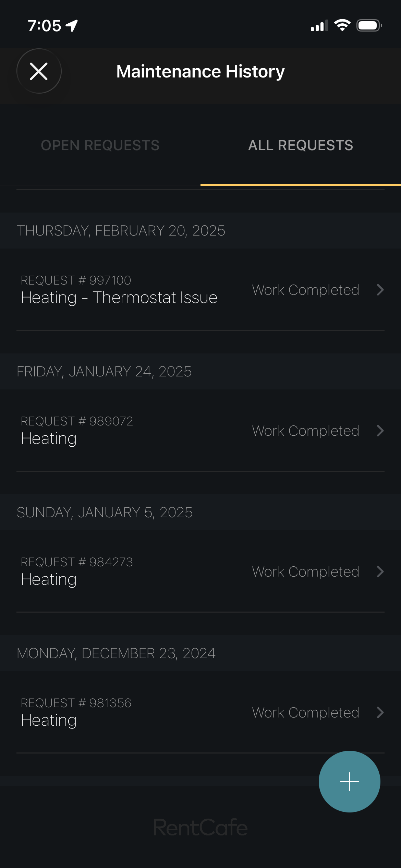Expand request 997100 with its chevron

[x=380, y=290]
